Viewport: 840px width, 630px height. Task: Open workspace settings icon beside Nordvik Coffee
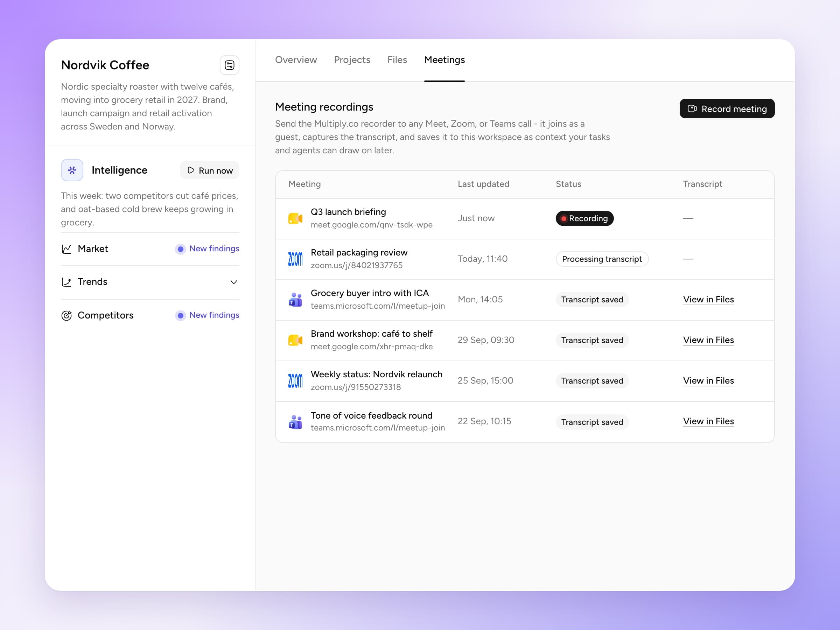coord(229,65)
